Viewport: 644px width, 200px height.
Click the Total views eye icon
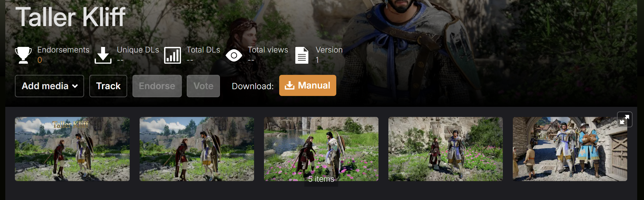[x=234, y=56]
